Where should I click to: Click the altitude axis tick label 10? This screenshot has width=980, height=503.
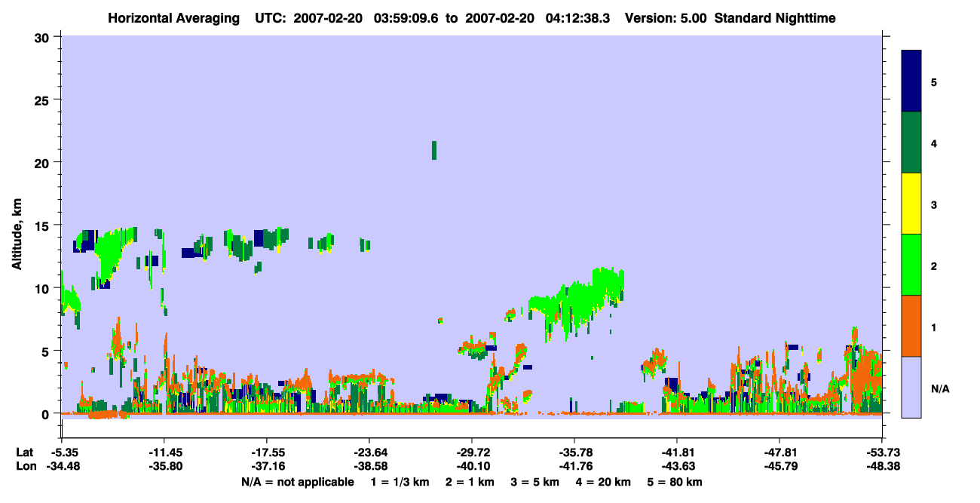44,288
